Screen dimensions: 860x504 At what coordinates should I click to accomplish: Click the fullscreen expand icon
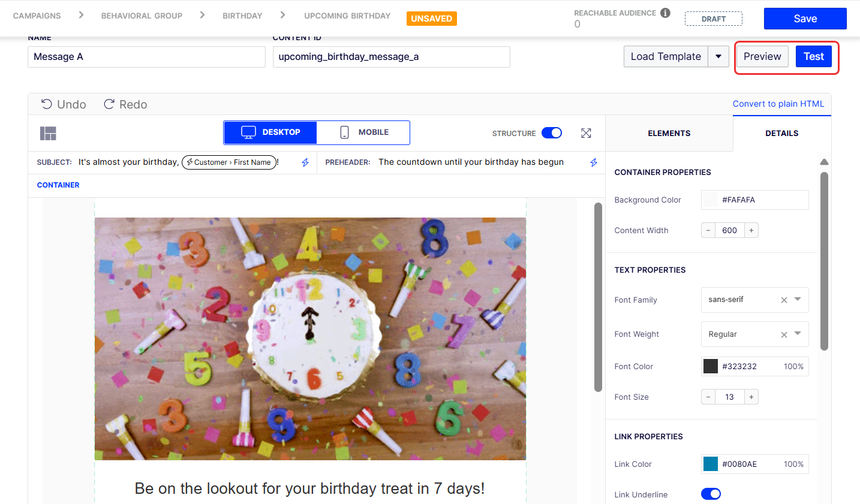point(586,133)
